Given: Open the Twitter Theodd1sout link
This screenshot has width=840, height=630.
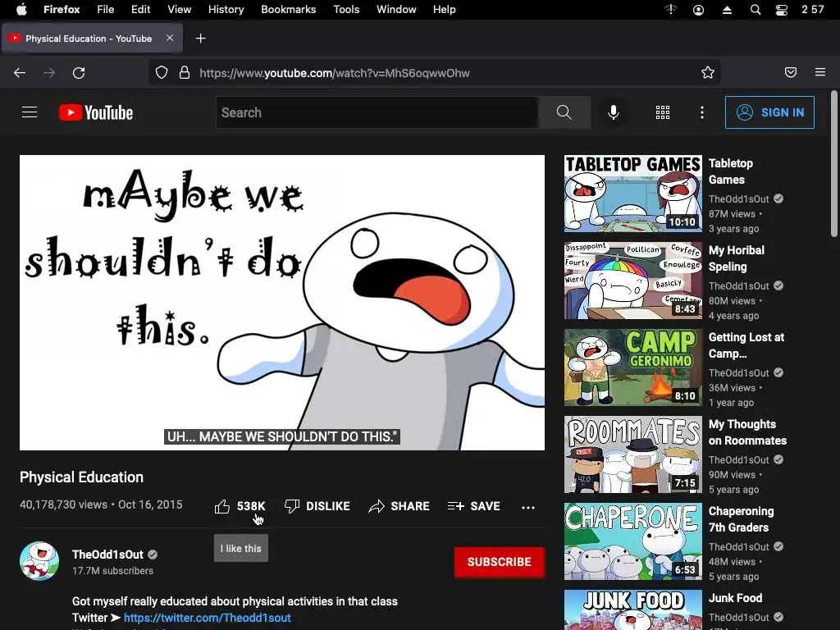Looking at the screenshot, I should (x=208, y=618).
